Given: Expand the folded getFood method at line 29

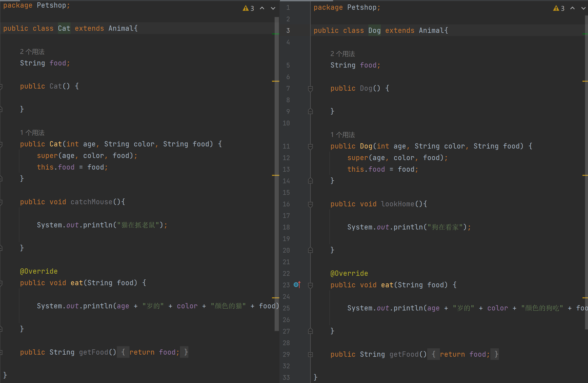Looking at the screenshot, I should 310,355.
